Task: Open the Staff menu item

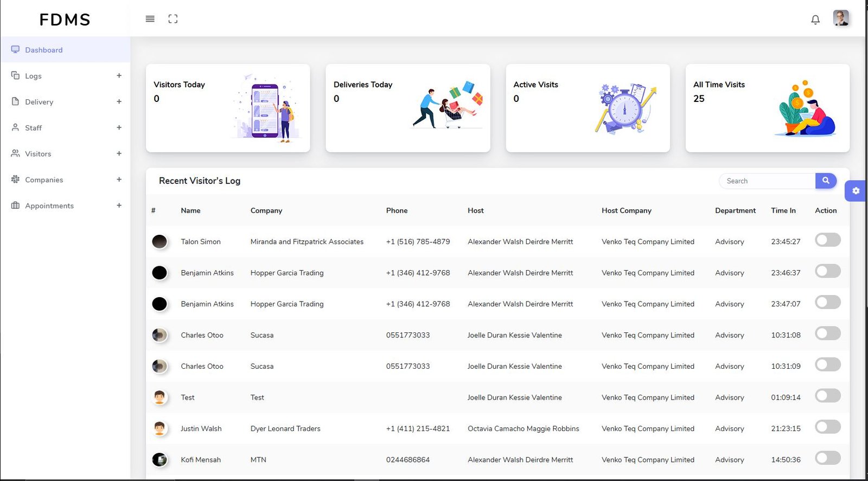Action: point(65,128)
